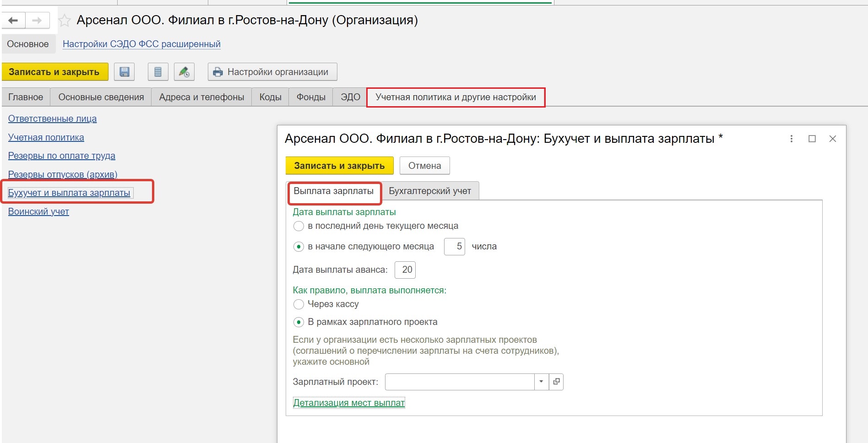
Task: Open Резервы отпусков (архив) link
Action: click(x=63, y=174)
